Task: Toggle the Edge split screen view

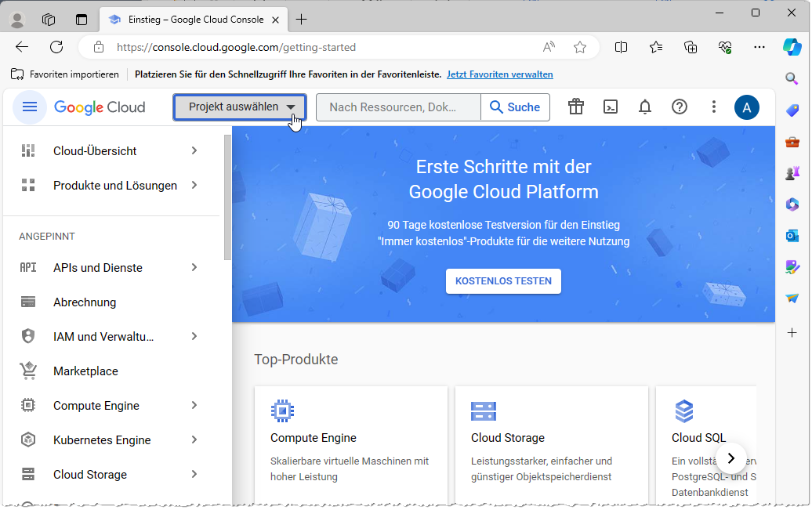Action: tap(621, 47)
